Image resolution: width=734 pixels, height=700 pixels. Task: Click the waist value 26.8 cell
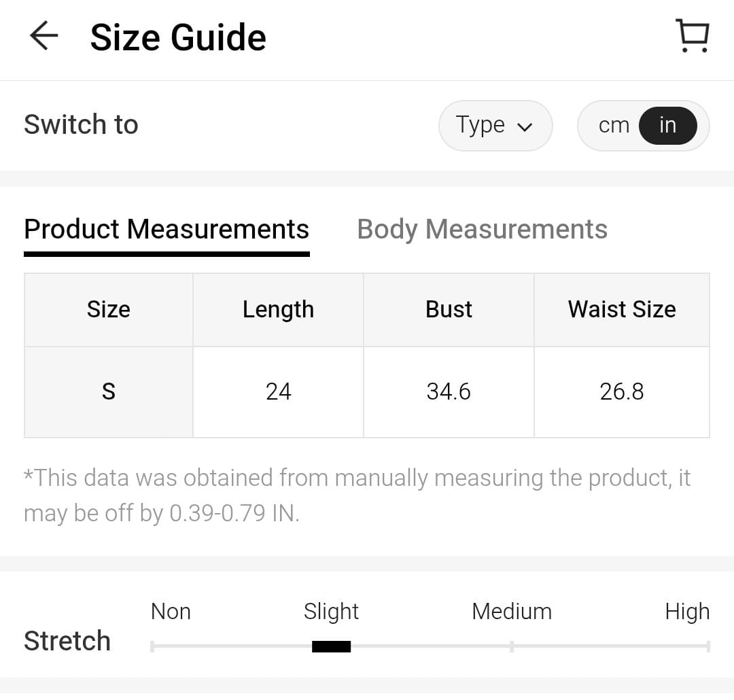[x=622, y=392]
